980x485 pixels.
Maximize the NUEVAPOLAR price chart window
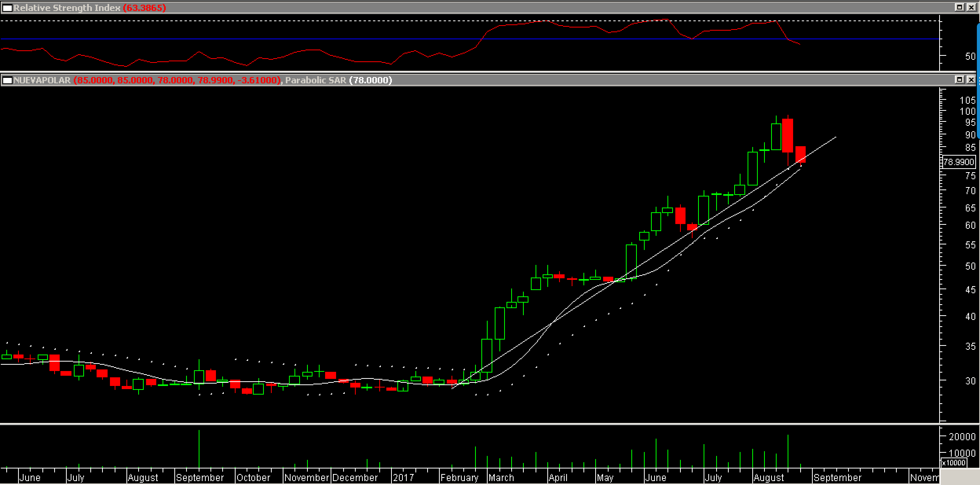[959, 80]
